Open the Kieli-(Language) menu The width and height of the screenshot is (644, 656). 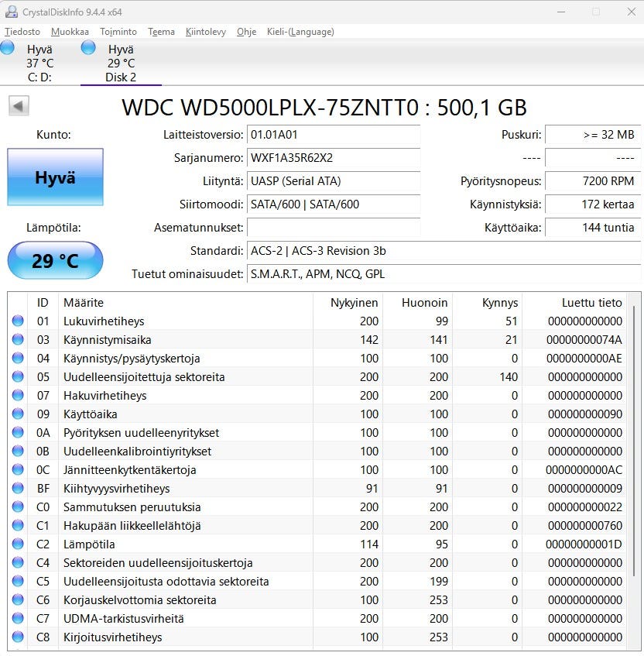click(x=300, y=32)
